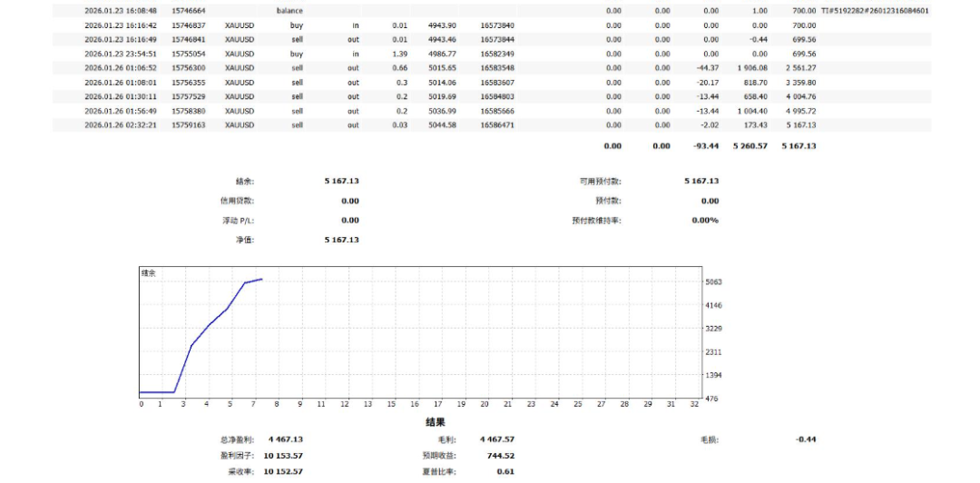Click the 5063 label on the chart axis

click(714, 282)
